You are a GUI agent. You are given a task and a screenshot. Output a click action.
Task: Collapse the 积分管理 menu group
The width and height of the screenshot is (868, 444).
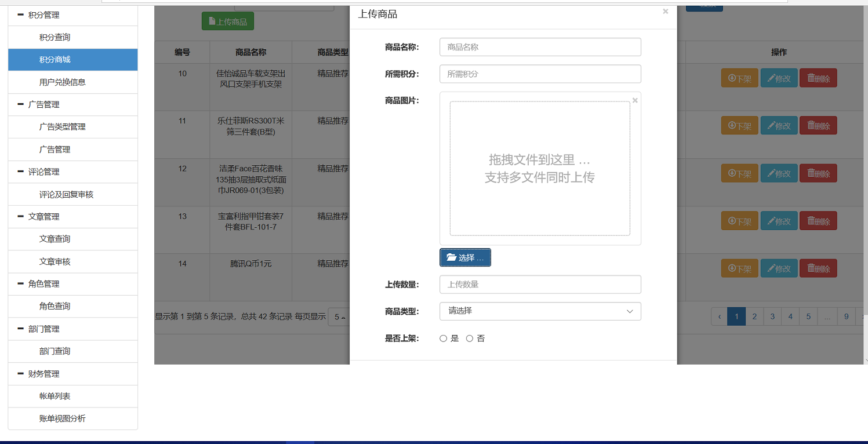pos(21,14)
